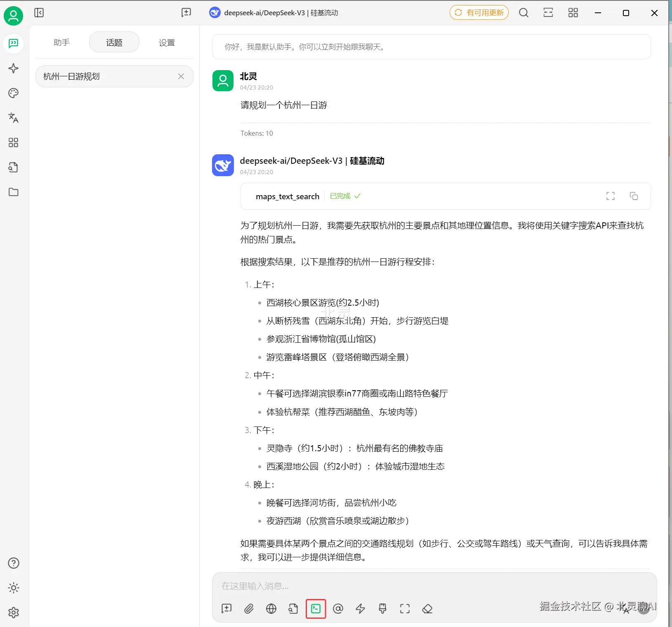Copy the maps_text_search tool result
The height and width of the screenshot is (627, 672).
(x=634, y=196)
